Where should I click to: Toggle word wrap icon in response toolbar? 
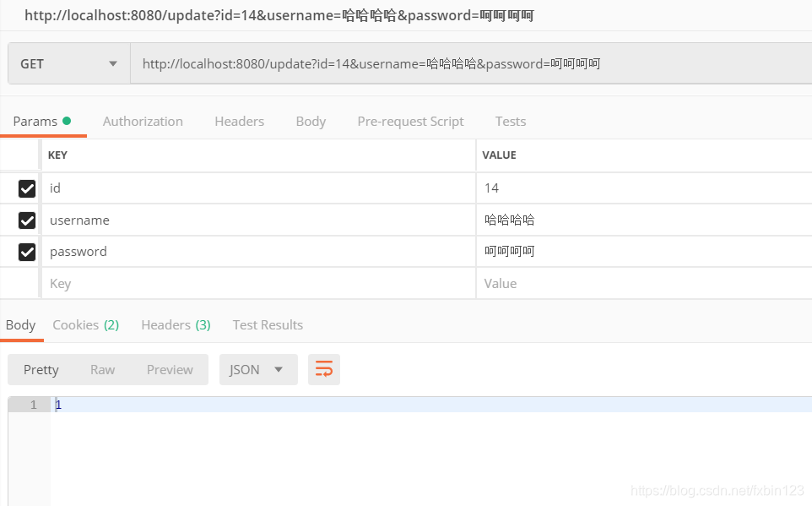(x=323, y=370)
